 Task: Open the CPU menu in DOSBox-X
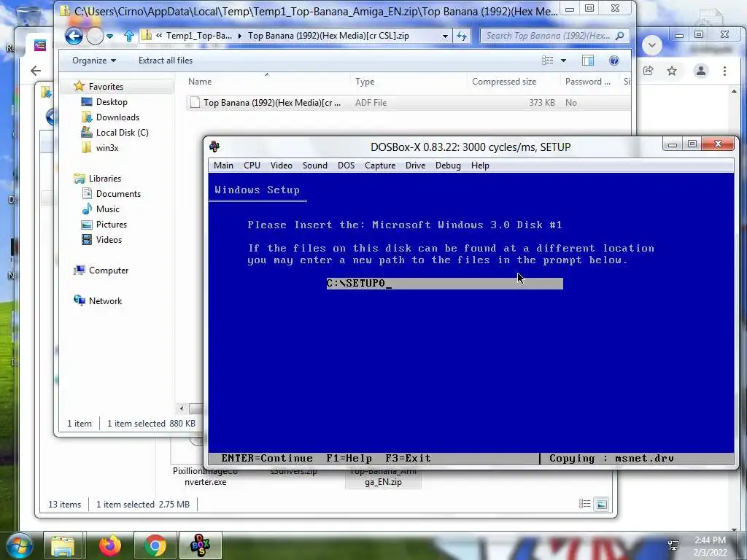coord(252,166)
